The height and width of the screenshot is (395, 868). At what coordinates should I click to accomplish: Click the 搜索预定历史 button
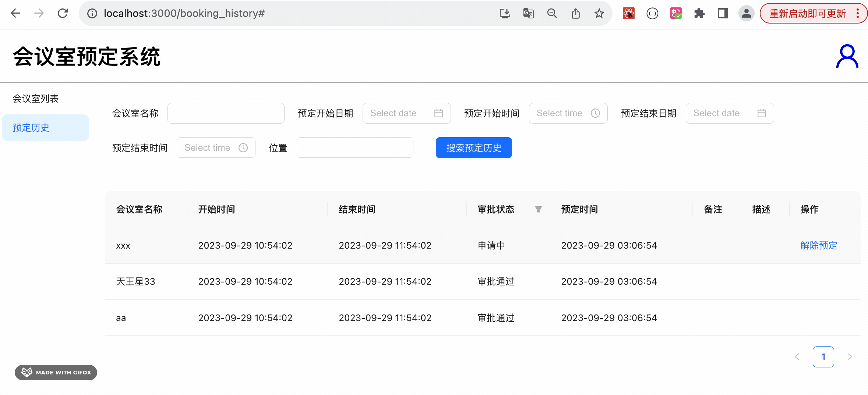[473, 148]
